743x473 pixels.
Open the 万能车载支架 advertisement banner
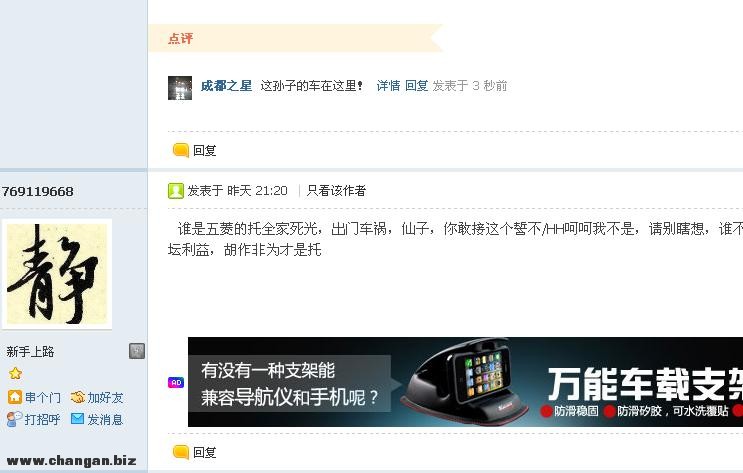(465, 382)
